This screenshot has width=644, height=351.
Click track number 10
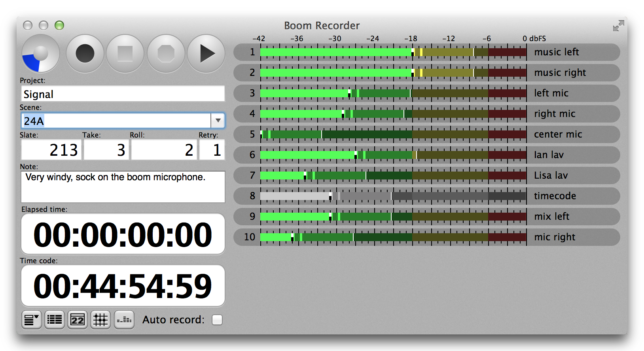tap(250, 237)
